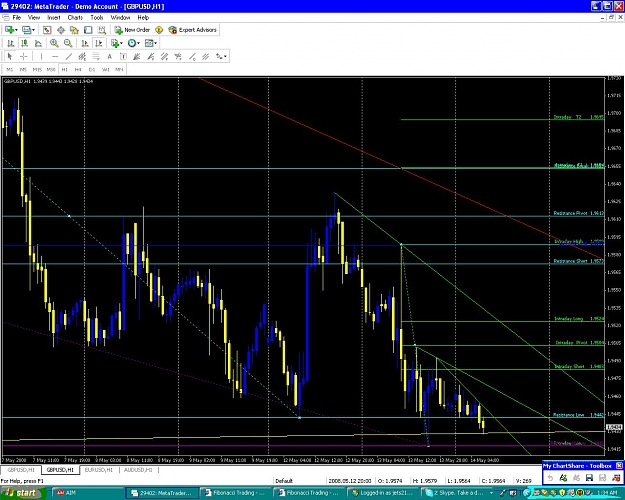Screen dimensions: 625x500
Task: Switch to the EURUSD,H1 chart tab
Action: tap(99, 470)
